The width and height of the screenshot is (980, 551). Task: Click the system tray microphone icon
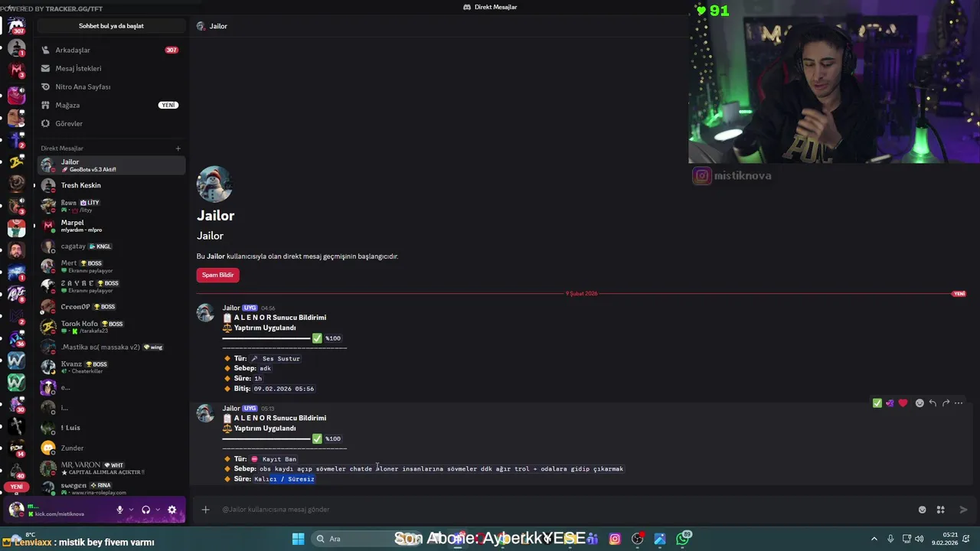coord(890,539)
